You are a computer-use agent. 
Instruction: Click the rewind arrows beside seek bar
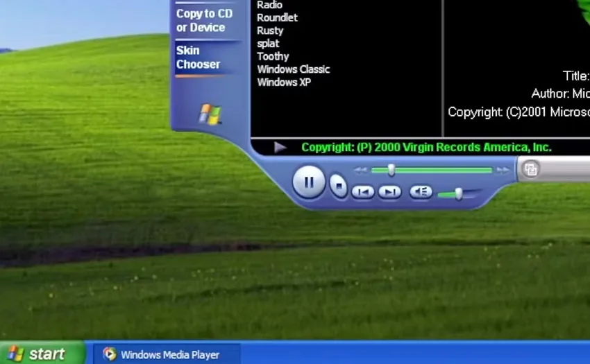click(x=360, y=171)
